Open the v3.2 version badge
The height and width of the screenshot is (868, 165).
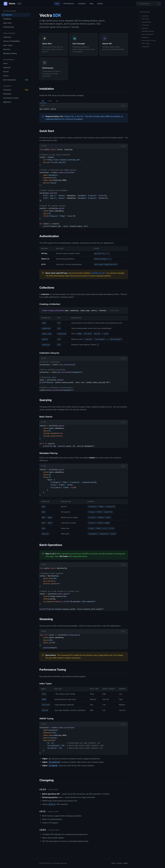(x=19, y=4)
